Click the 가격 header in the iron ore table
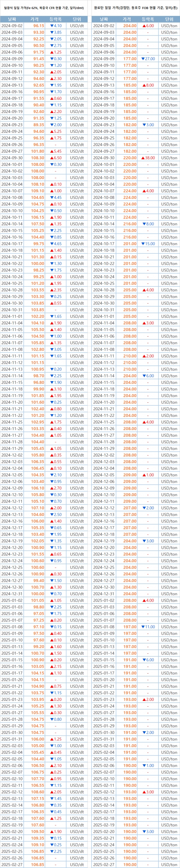This screenshot has width=180, height=868. point(34,19)
